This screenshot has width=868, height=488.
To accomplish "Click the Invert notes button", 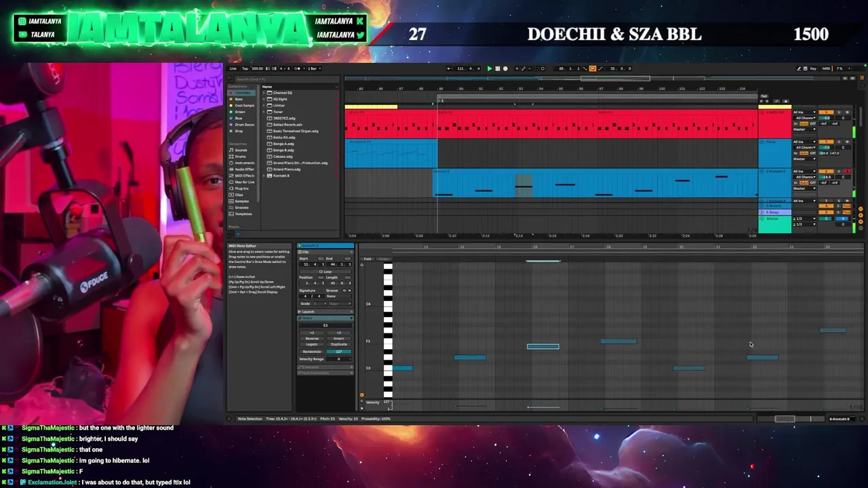I will [339, 339].
